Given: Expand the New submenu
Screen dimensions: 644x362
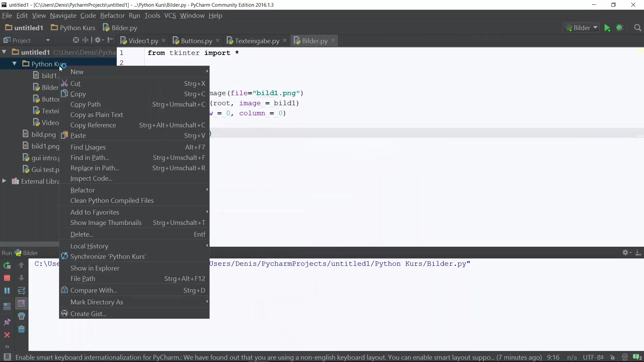Looking at the screenshot, I should pyautogui.click(x=134, y=72).
